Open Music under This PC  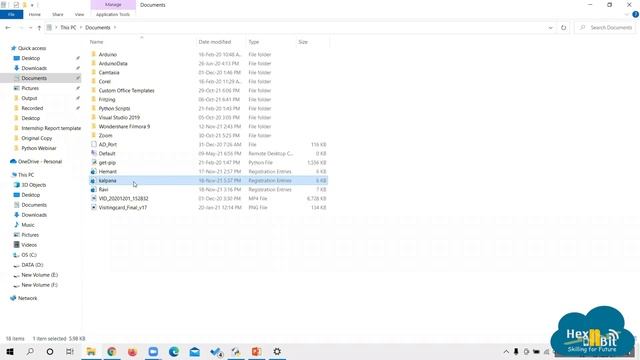click(28, 225)
